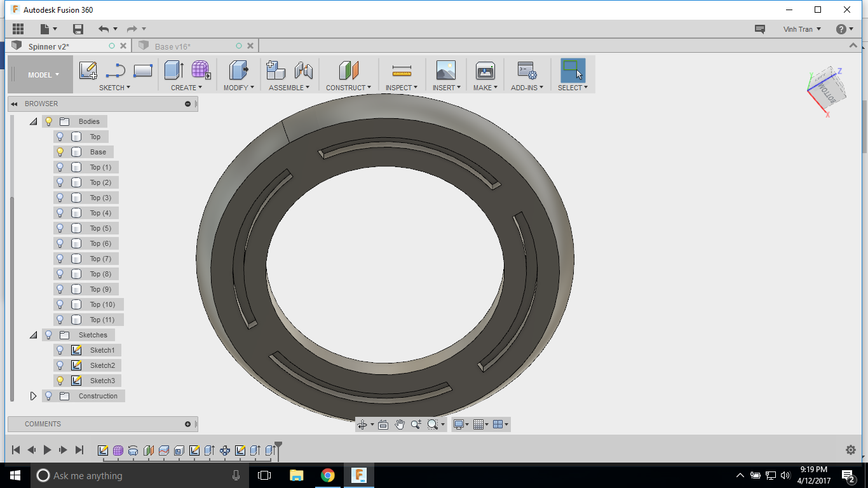Viewport: 868px width, 488px height.
Task: Open the Vinh Tran account dropdown
Action: pyautogui.click(x=802, y=29)
